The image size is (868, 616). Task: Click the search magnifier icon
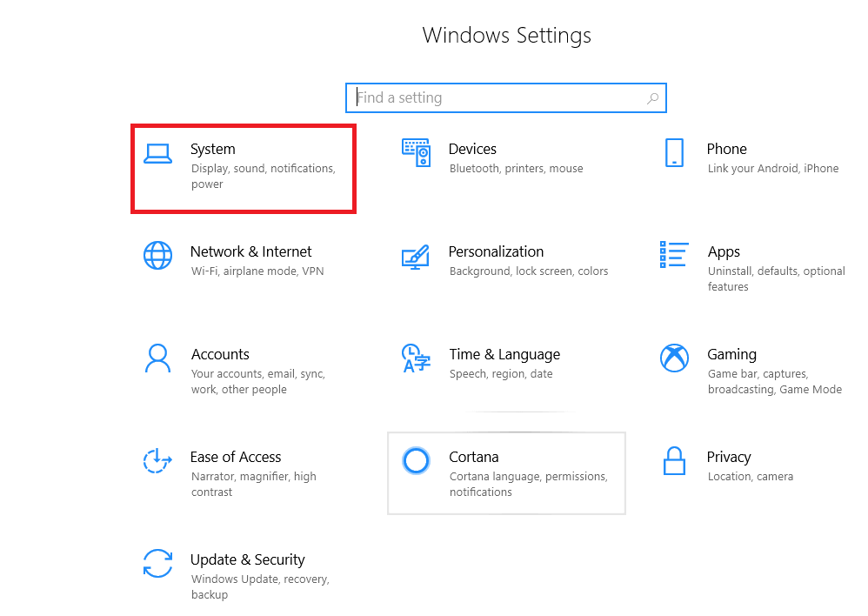pos(652,98)
